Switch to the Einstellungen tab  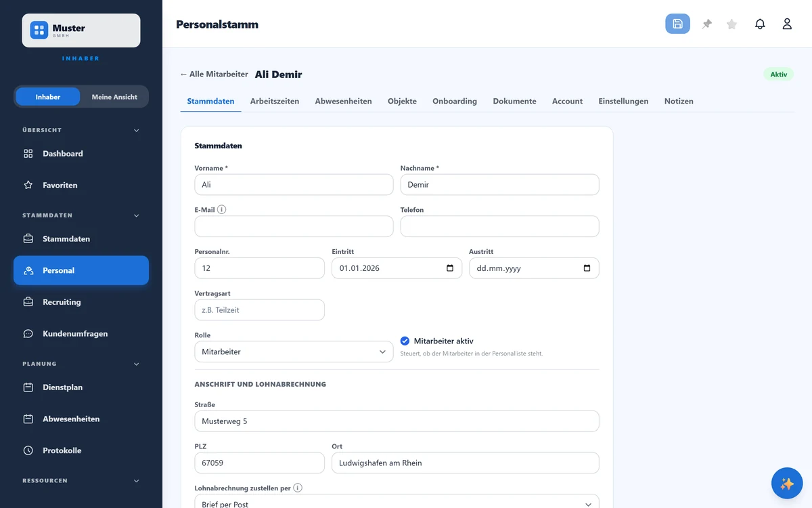coord(623,101)
